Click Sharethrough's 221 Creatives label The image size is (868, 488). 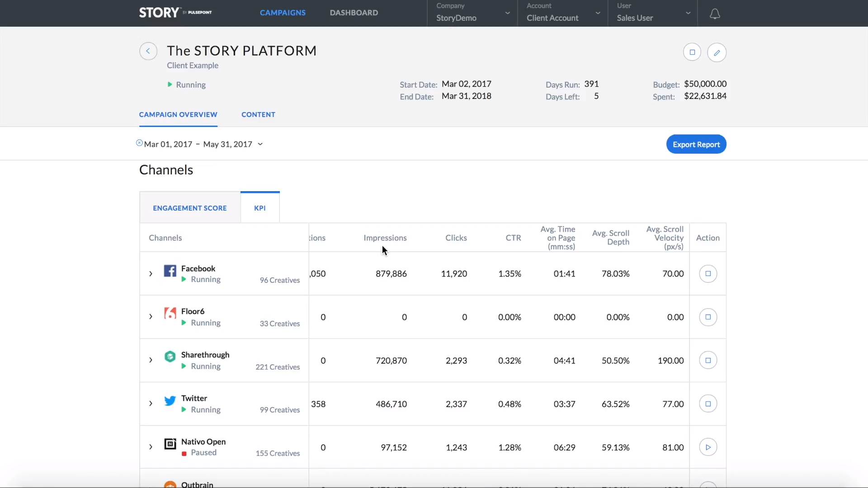[x=278, y=367]
